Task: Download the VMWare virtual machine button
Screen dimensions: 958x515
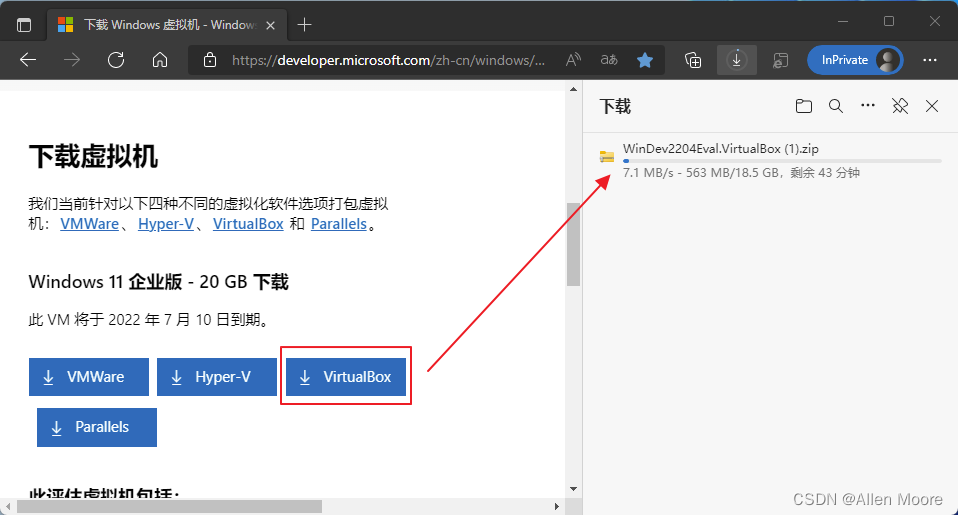Action: tap(89, 377)
